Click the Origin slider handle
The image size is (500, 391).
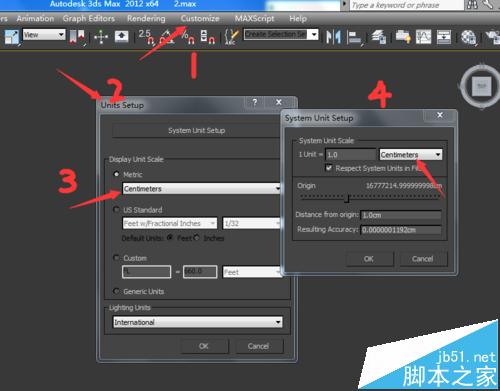point(347,198)
